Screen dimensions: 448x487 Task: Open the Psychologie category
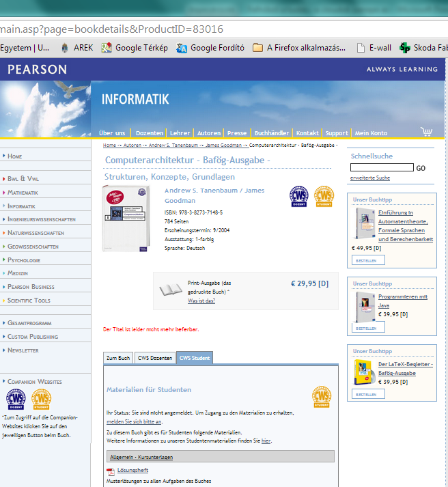tap(24, 260)
